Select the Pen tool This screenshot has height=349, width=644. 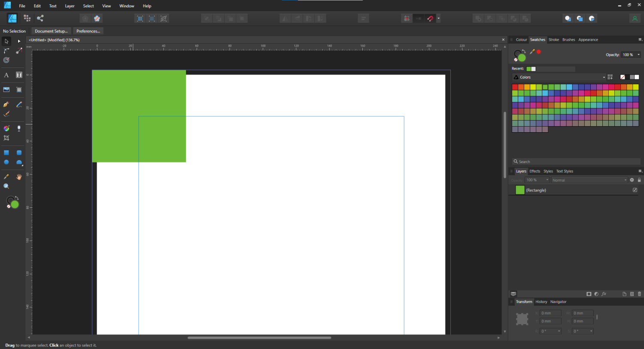[6, 104]
